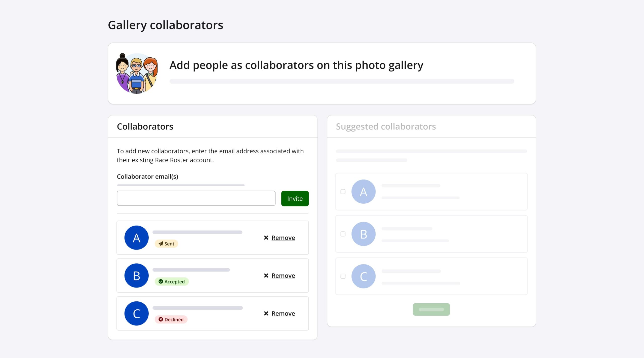Click the light blue suggested A avatar
644x358 pixels.
pos(363,192)
